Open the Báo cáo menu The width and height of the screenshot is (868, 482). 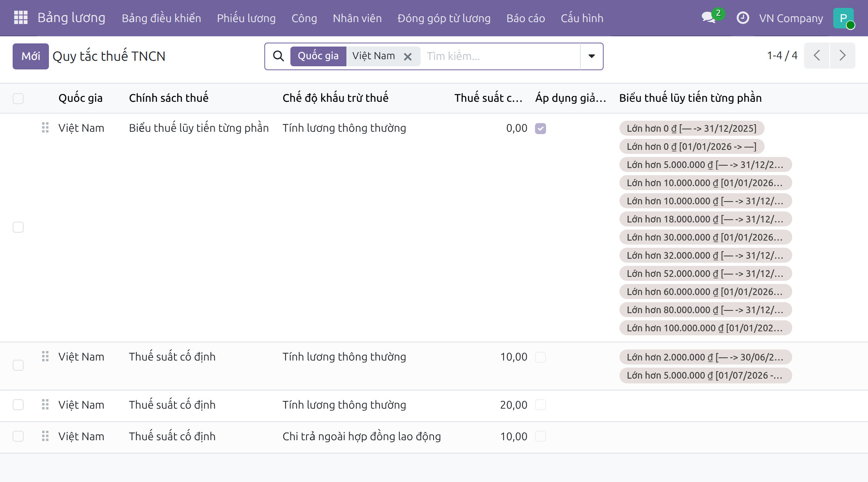(x=526, y=18)
